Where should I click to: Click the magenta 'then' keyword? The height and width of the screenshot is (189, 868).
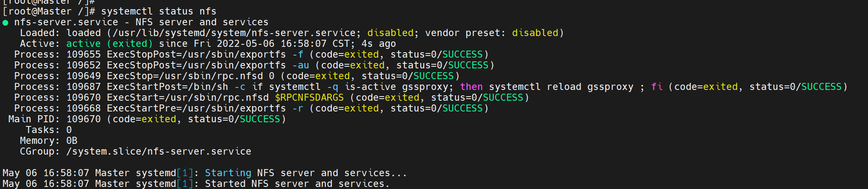pyautogui.click(x=471, y=87)
